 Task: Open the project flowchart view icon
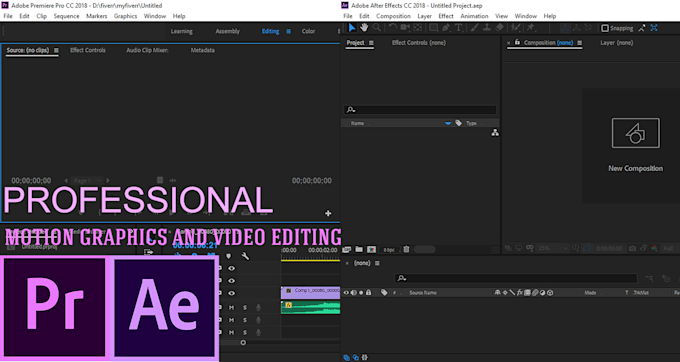(495, 133)
